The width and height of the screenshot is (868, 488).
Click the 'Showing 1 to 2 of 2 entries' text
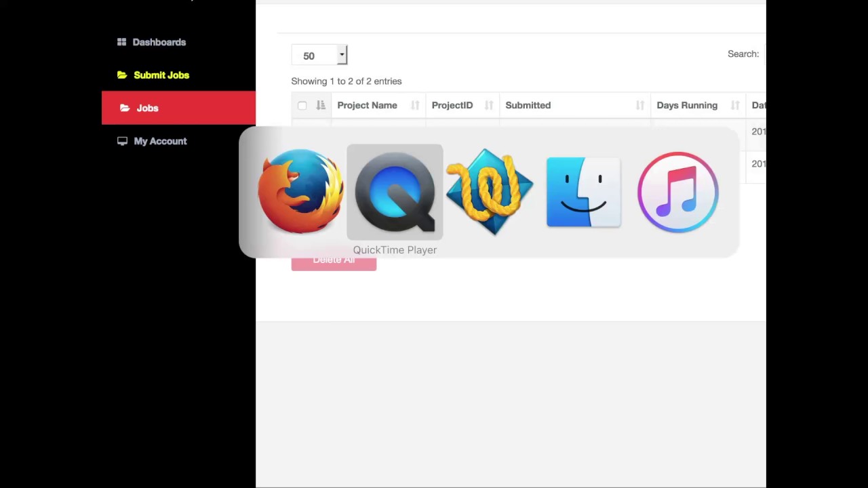(347, 81)
